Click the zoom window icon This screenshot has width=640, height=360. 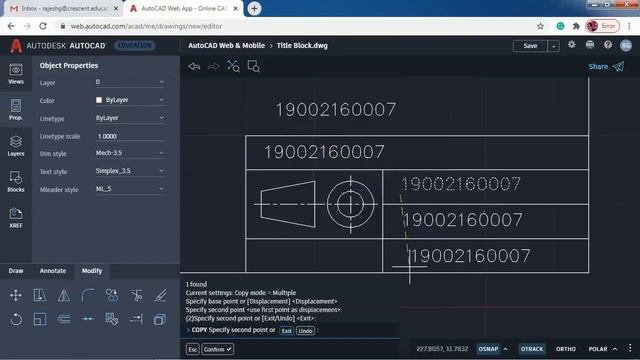[253, 66]
